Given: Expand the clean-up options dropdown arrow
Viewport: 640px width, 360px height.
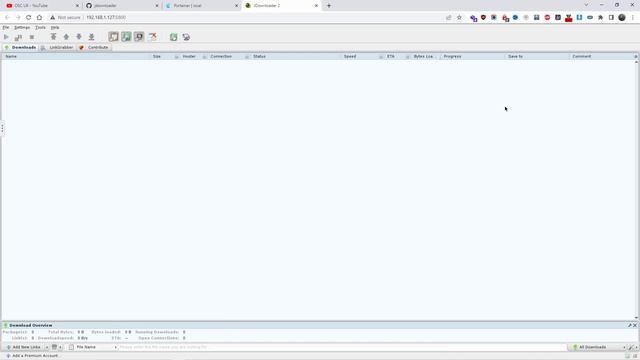Looking at the screenshot, I should point(60,347).
